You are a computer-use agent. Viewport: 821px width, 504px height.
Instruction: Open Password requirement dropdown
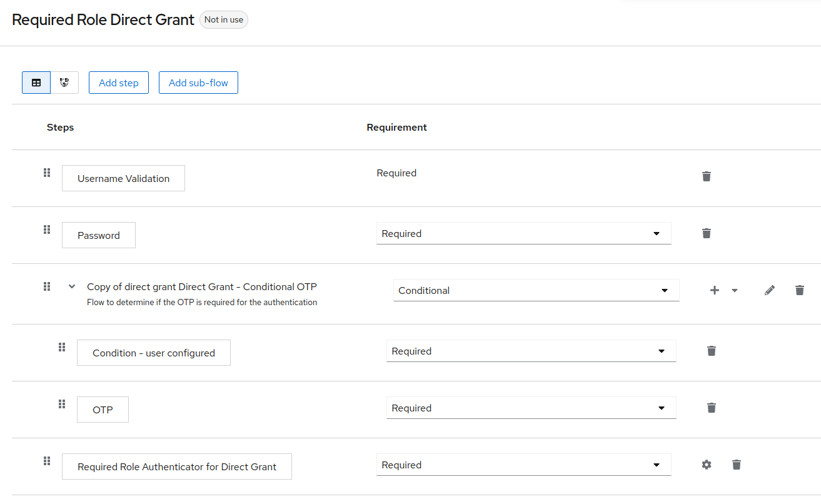[523, 233]
